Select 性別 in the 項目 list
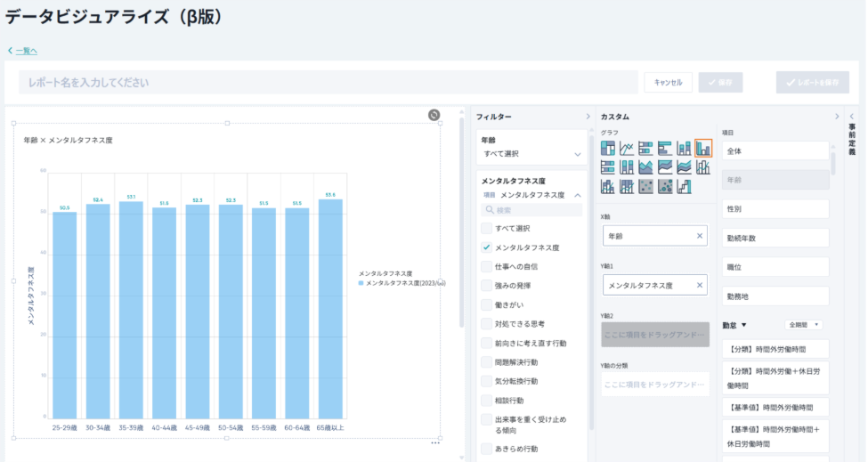Screen dimensions: 868x462 (x=775, y=208)
